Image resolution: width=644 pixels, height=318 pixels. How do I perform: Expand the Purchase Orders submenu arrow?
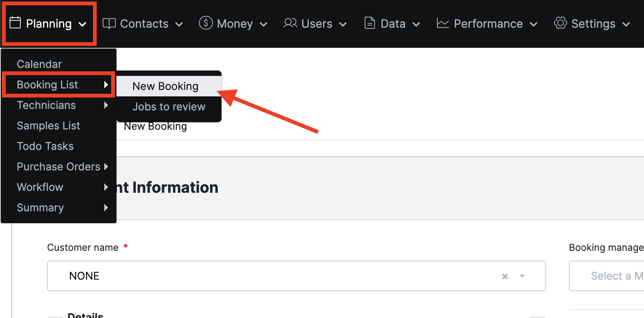coord(106,167)
